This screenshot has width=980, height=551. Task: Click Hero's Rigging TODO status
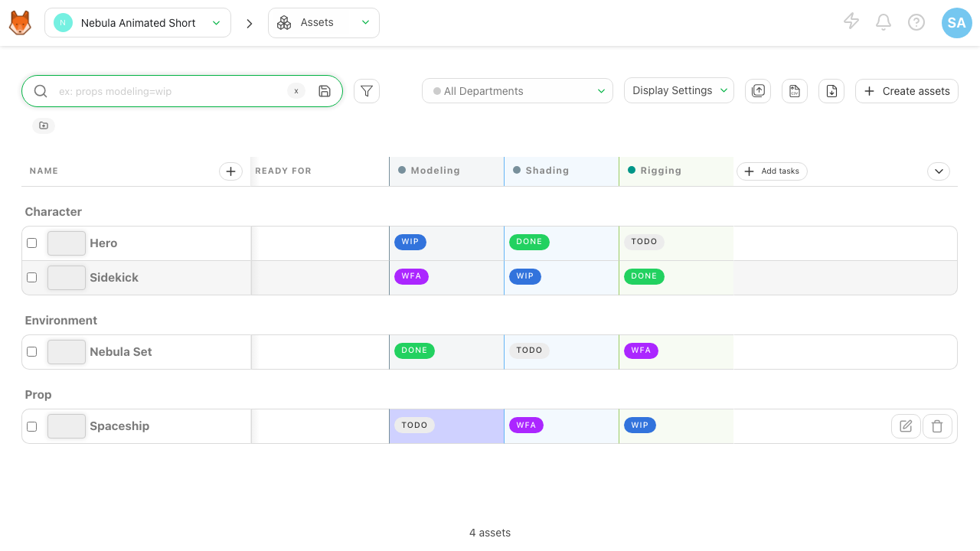[x=644, y=242]
